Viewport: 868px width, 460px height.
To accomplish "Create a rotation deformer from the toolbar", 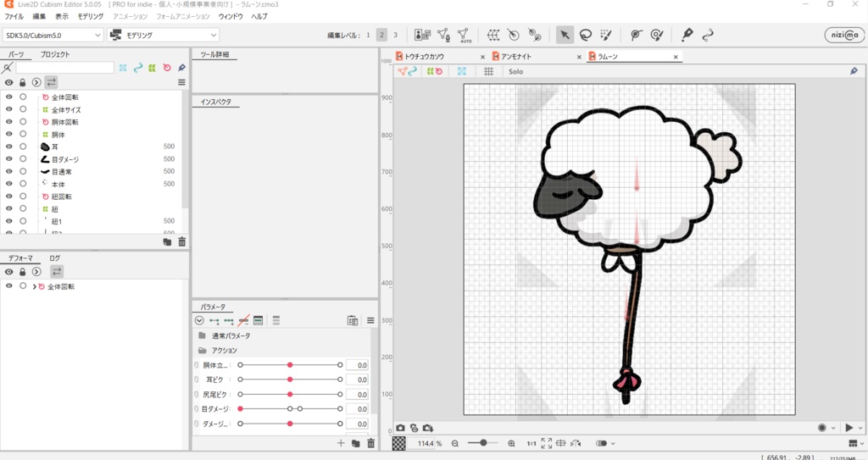I will [514, 35].
